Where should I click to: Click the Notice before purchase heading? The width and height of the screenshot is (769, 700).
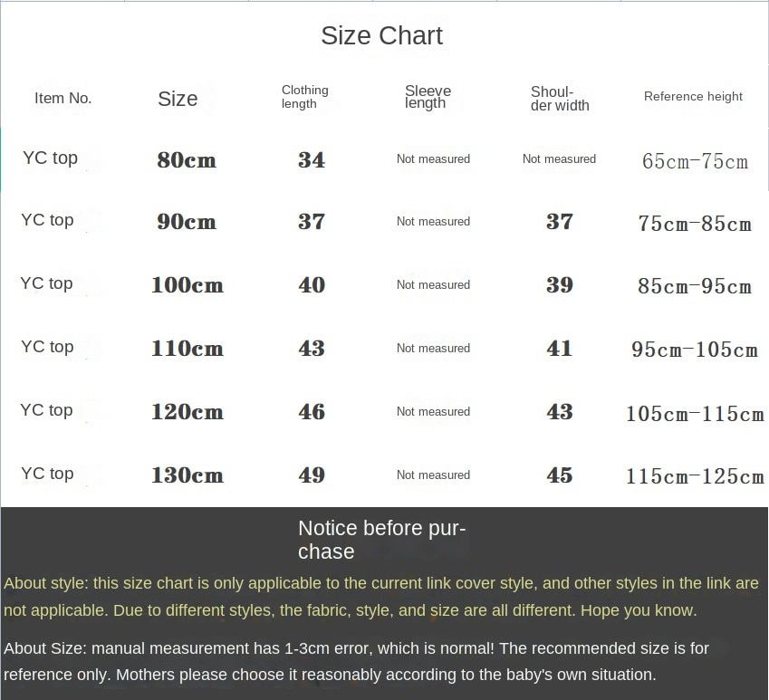[381, 540]
